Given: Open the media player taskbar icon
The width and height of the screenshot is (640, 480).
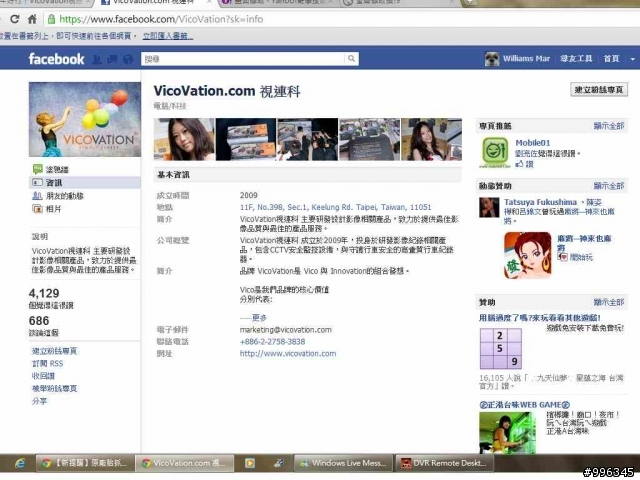Looking at the screenshot, I should click(250, 463).
